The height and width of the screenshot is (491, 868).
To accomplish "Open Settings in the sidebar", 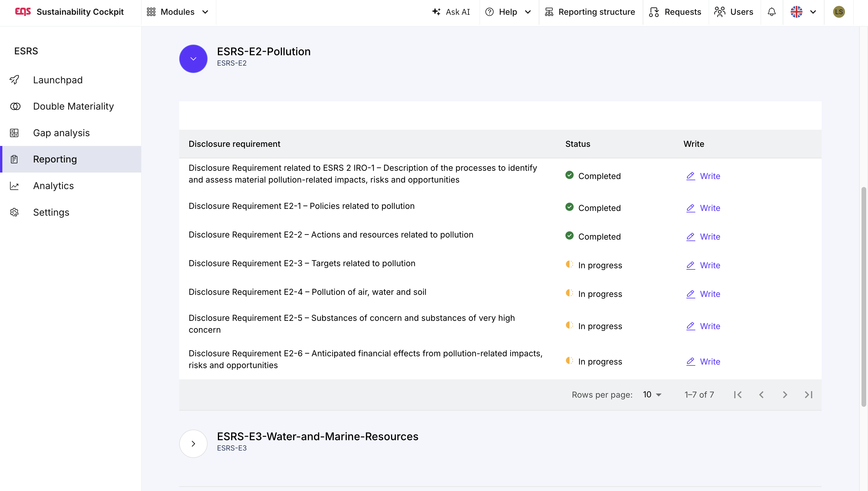I will pos(71,212).
